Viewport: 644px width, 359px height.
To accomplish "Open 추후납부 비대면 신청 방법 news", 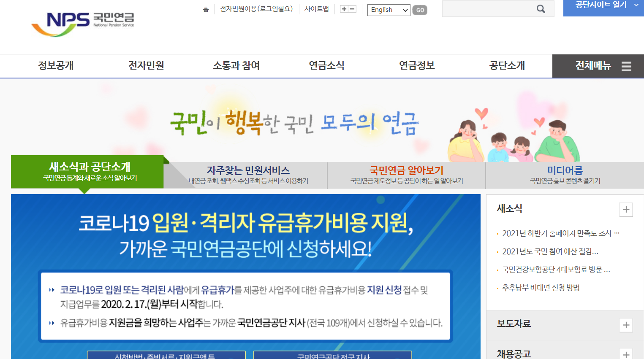I will coord(541,288).
